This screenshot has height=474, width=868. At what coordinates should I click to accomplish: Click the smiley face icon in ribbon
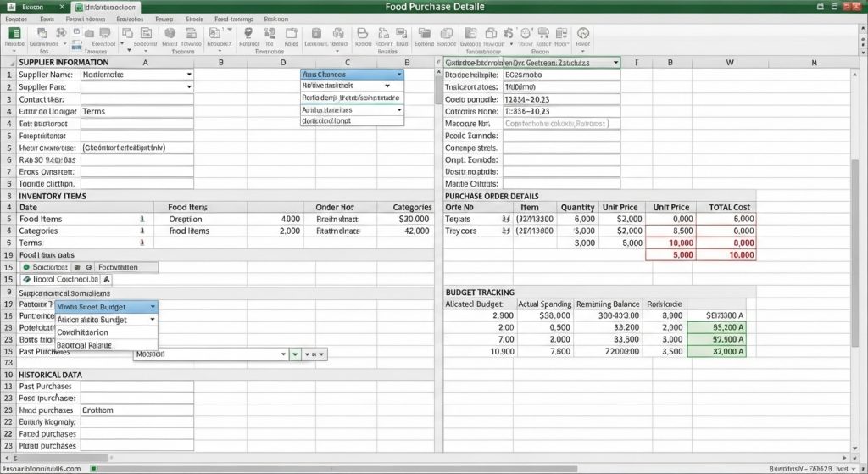click(526, 33)
